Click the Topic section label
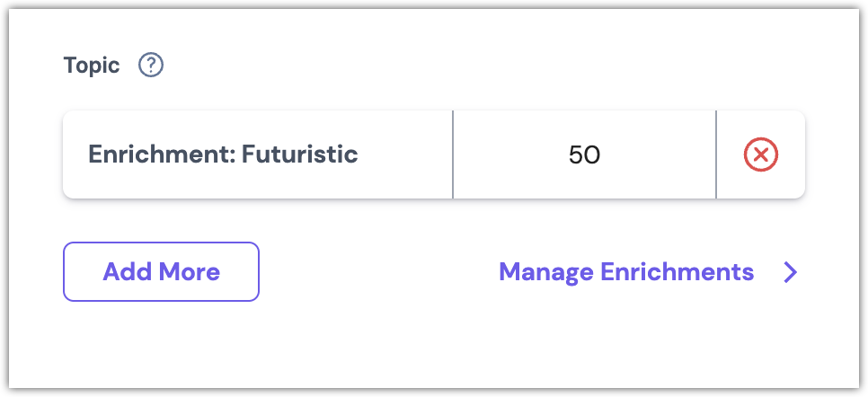Screen dimensions: 868x397 (x=91, y=66)
